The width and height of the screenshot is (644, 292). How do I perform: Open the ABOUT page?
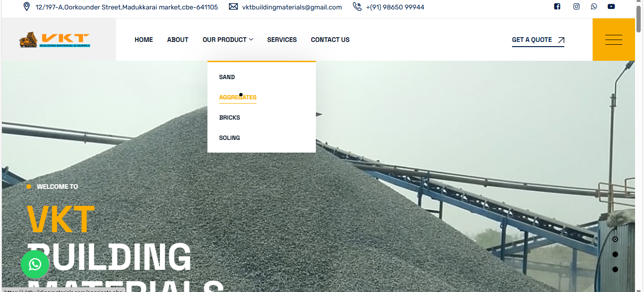178,40
